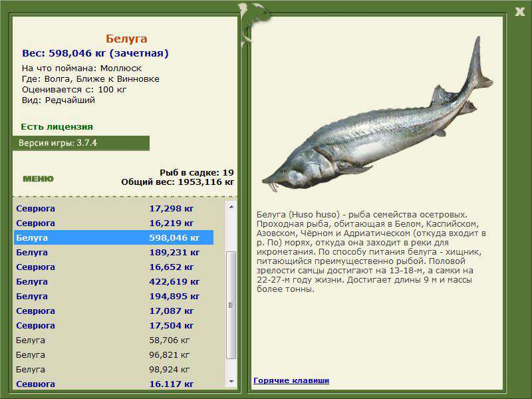Select Белуга 194,895 кг row

[x=114, y=296]
